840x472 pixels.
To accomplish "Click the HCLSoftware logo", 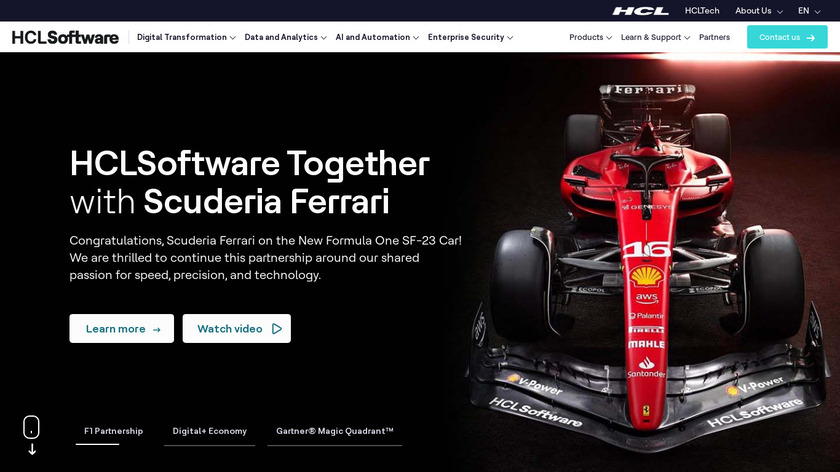I will [x=65, y=38].
